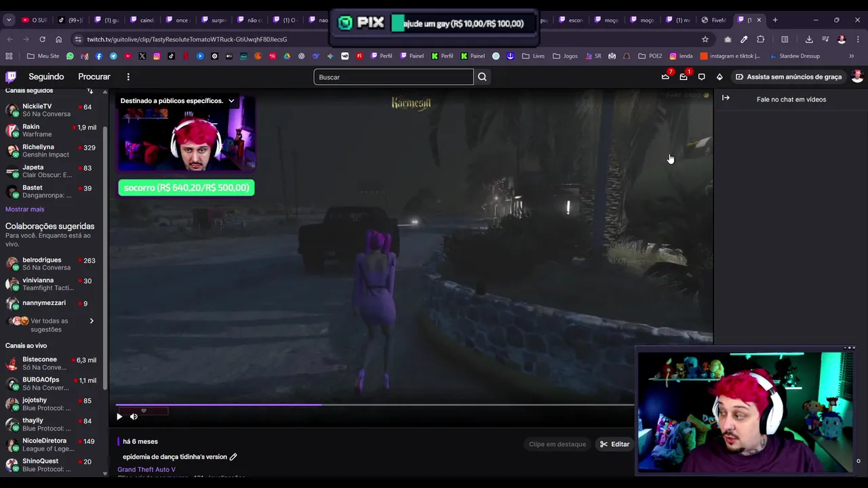This screenshot has width=868, height=488.
Task: Open YouTube bookmark icon
Action: point(127,56)
